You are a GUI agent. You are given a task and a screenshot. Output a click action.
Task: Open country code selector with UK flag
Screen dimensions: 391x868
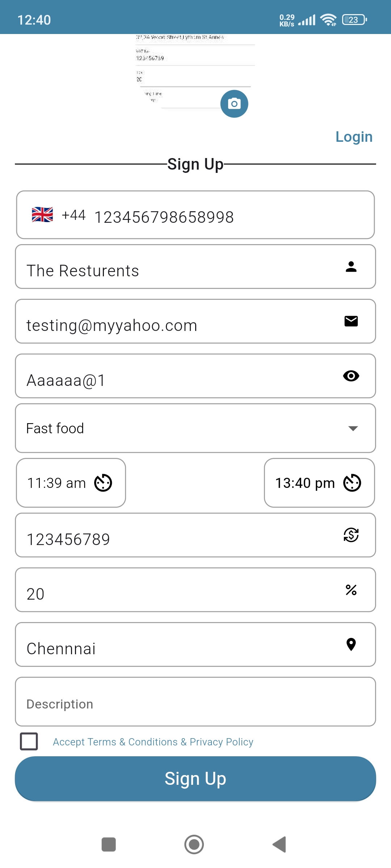58,215
